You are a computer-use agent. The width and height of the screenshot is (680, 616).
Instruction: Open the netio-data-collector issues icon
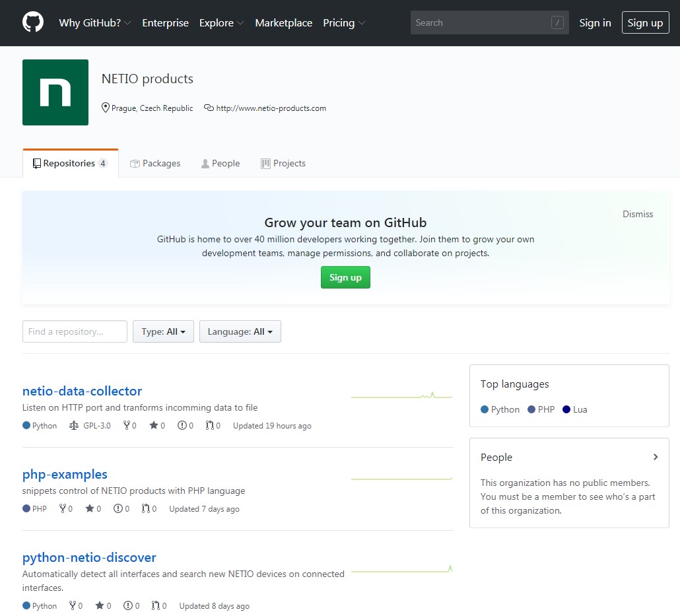coord(182,425)
